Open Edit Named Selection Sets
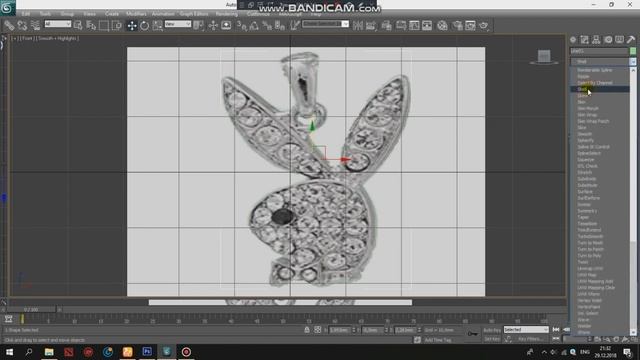This screenshot has width=640, height=360. tap(295, 25)
